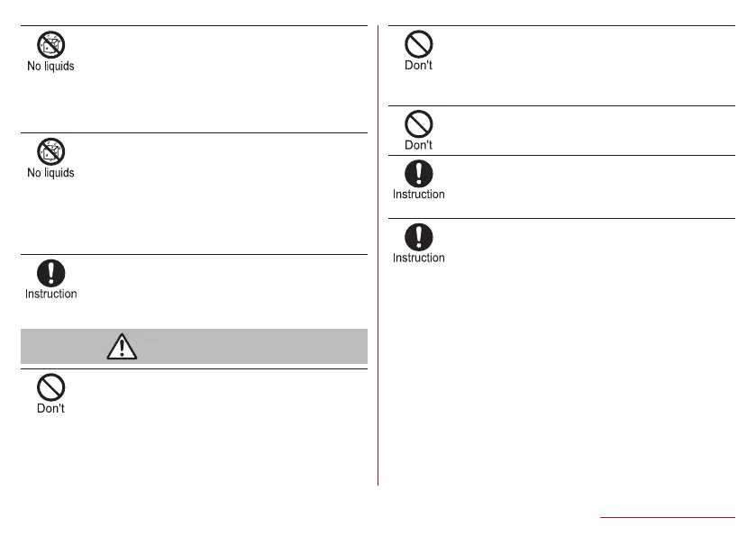Click the first "No liquids" text label
This screenshot has width=756, height=536.
50,67
